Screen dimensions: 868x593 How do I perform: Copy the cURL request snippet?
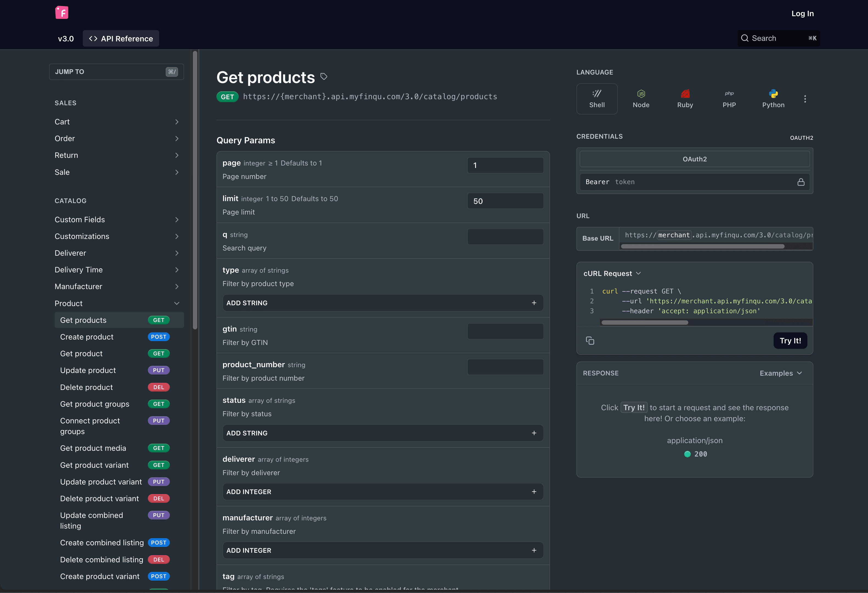click(590, 340)
